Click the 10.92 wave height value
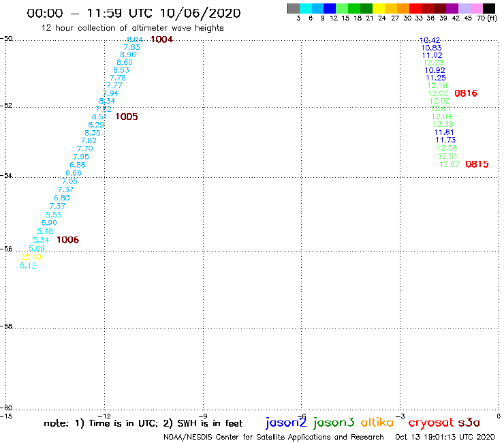This screenshot has width=504, height=443. click(x=435, y=70)
